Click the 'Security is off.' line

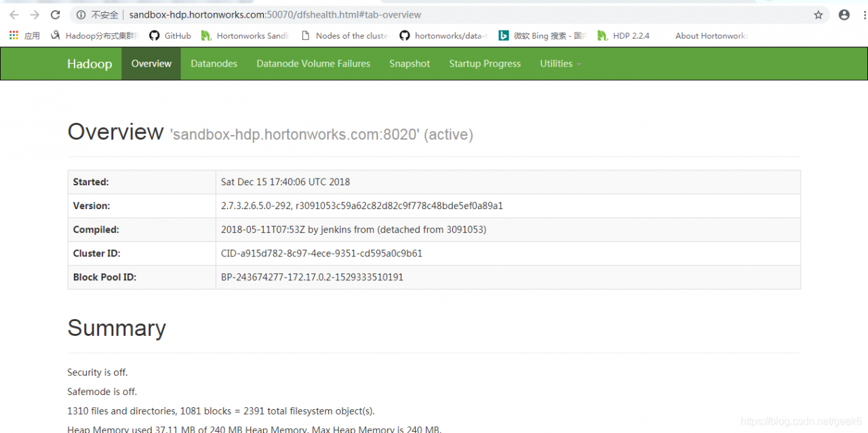coord(98,372)
